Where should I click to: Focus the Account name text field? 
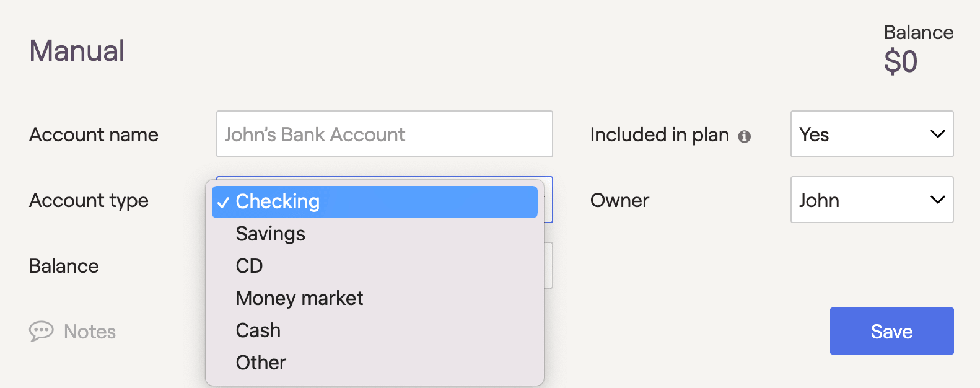point(385,134)
